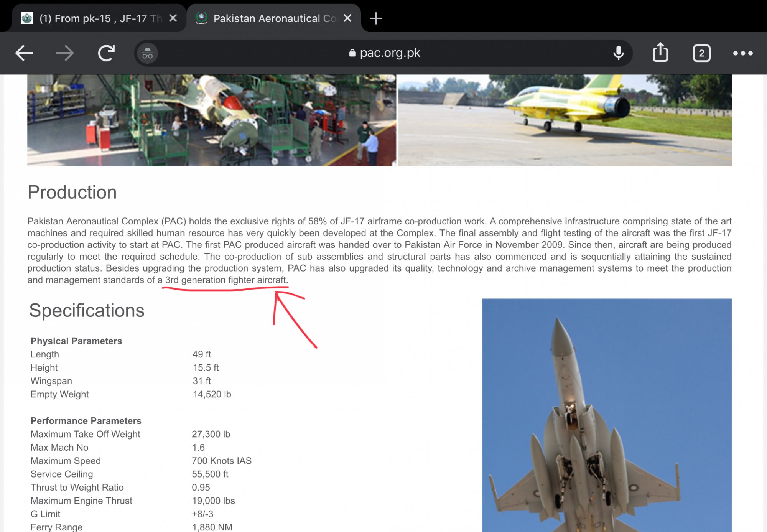
Task: Click the '15.5 ft' value
Action: coord(206,367)
